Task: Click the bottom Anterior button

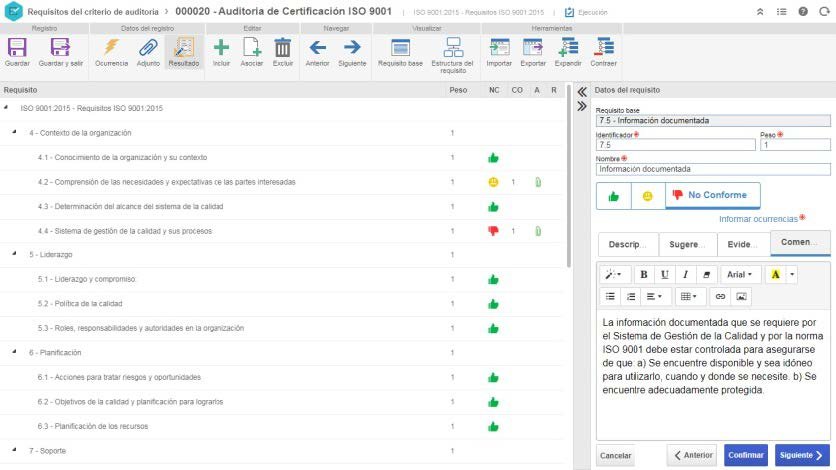Action: click(x=692, y=456)
